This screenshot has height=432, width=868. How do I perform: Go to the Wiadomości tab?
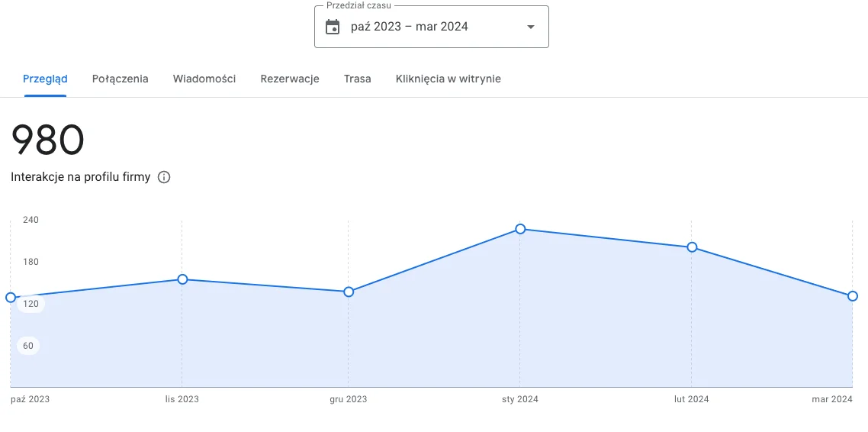pos(204,79)
